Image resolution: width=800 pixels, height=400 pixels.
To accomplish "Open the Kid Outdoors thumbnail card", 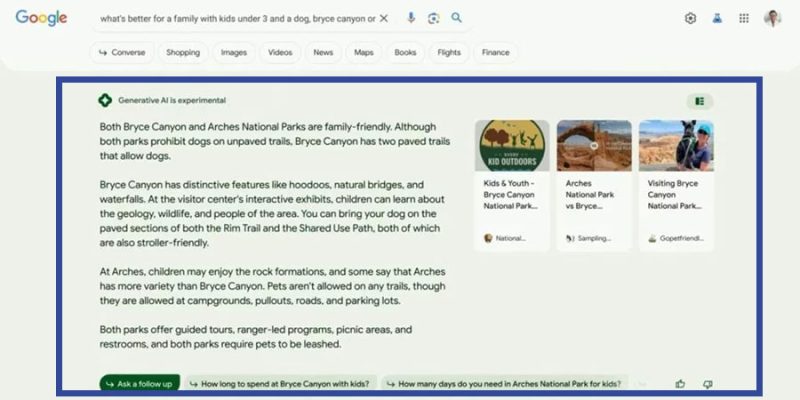I will click(x=512, y=145).
